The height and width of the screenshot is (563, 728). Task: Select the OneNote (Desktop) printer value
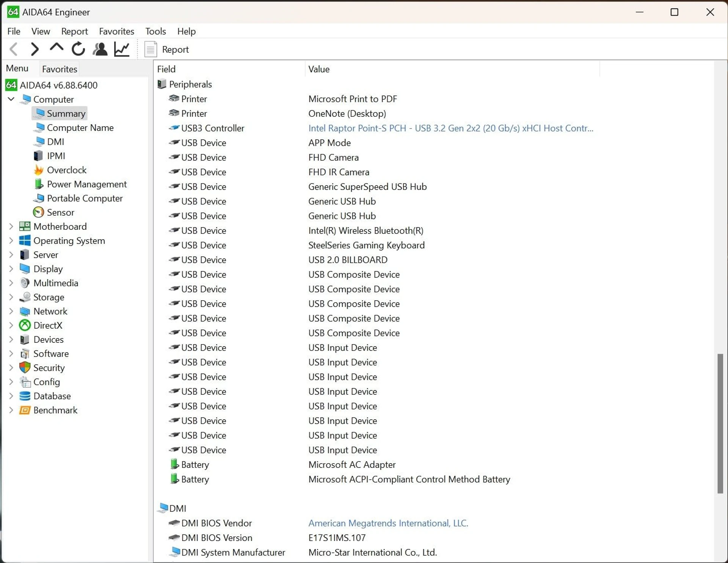pyautogui.click(x=347, y=114)
